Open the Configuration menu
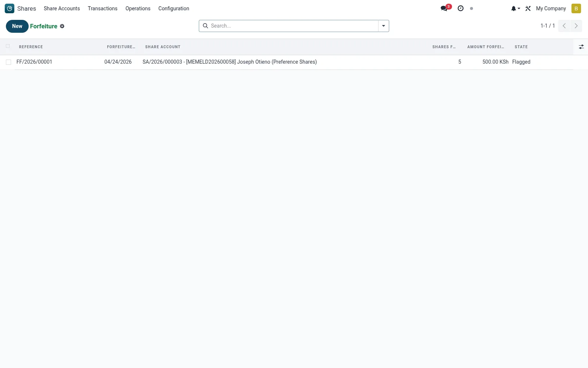 pos(174,8)
